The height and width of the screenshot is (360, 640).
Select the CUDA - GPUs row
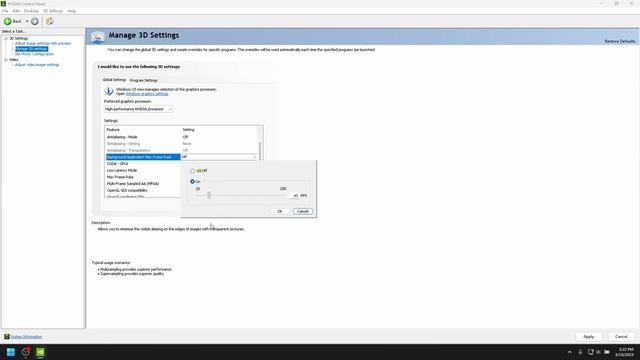point(143,164)
